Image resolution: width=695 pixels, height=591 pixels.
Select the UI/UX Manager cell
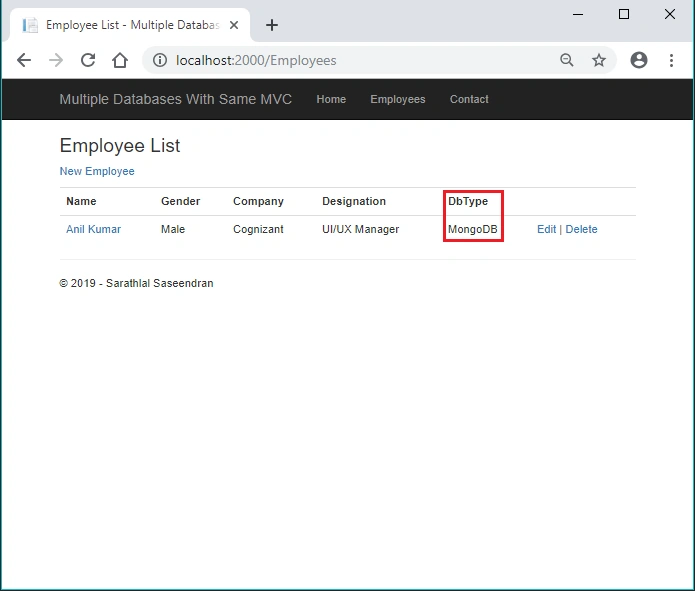[360, 229]
